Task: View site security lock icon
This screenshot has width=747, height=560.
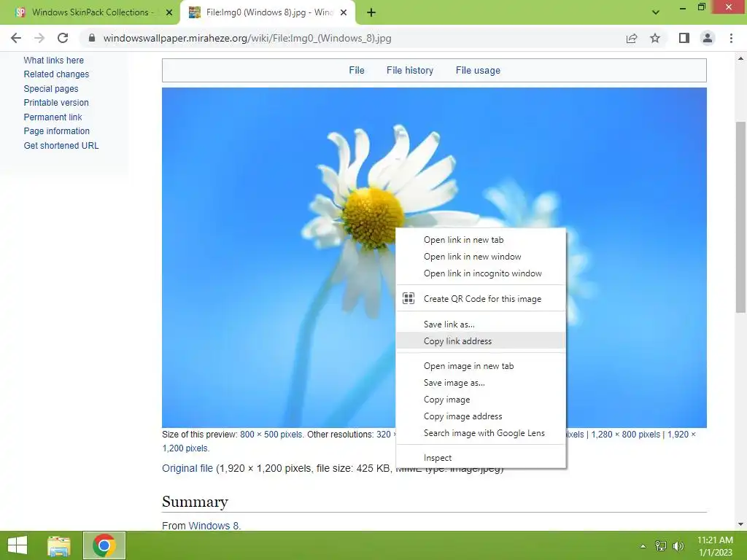Action: pos(92,38)
